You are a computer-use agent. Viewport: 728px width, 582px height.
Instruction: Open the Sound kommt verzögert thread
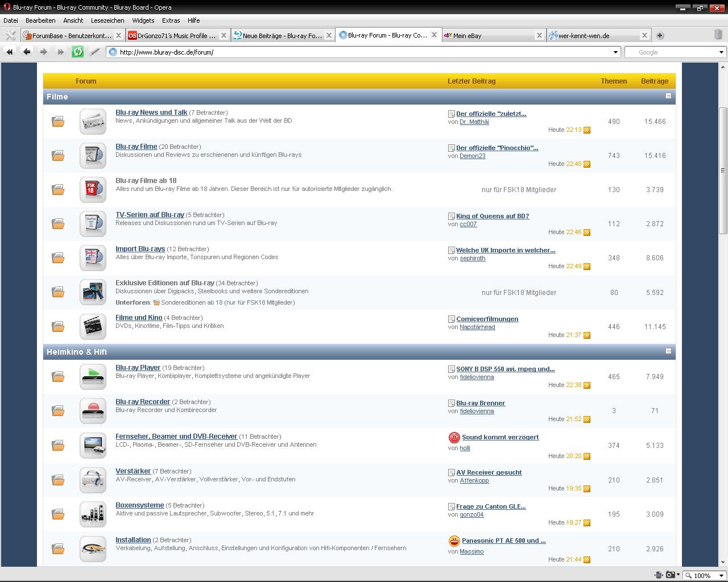coord(500,437)
